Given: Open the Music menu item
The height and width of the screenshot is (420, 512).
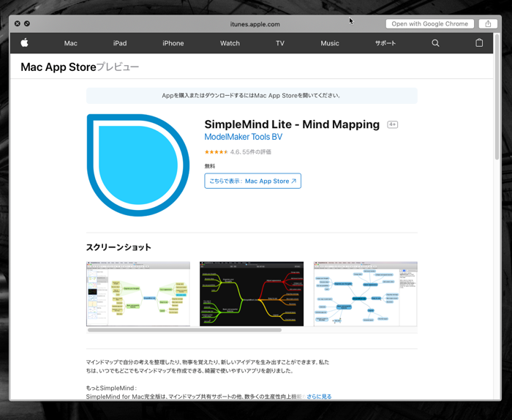Looking at the screenshot, I should point(330,43).
